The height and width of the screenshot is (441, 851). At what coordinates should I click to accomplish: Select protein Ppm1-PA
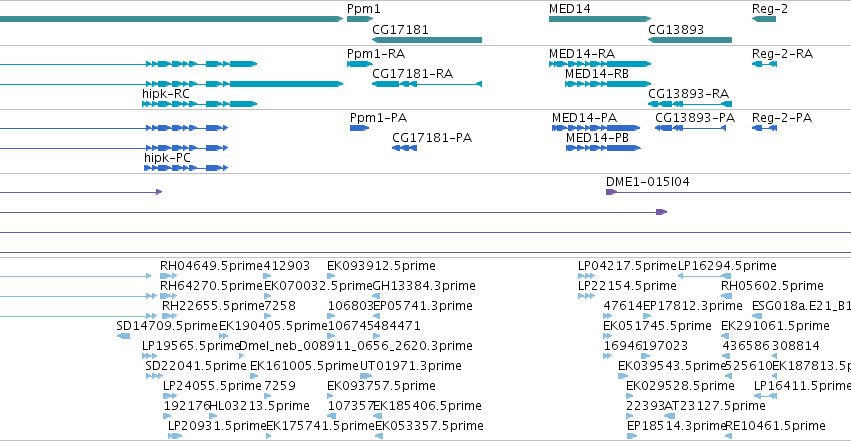(x=359, y=128)
